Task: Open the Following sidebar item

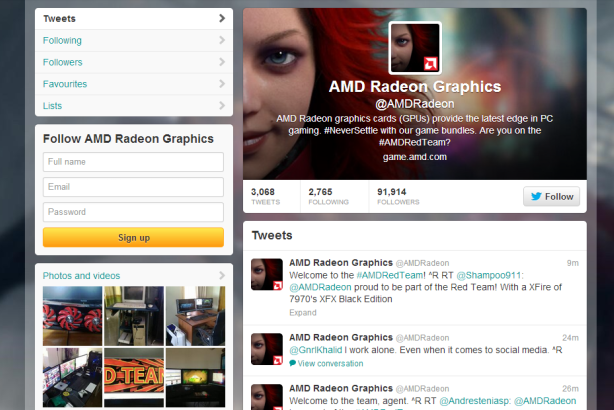Action: pyautogui.click(x=134, y=40)
